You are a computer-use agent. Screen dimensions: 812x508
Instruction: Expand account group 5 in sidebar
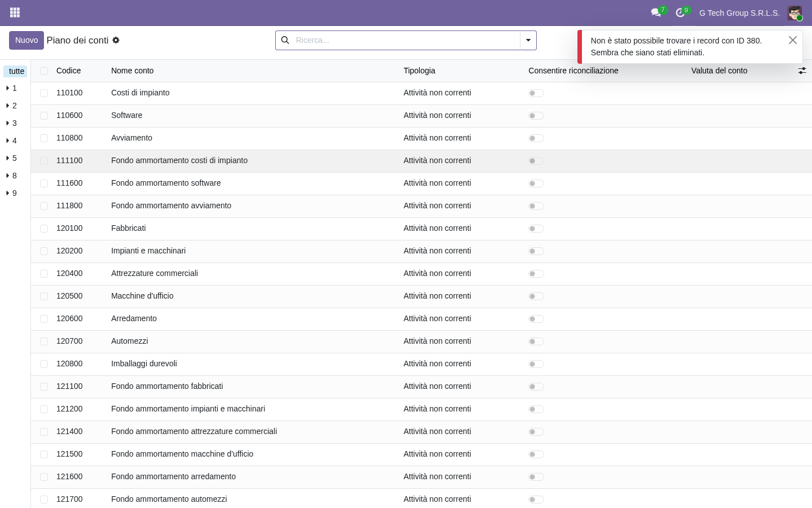click(11, 158)
